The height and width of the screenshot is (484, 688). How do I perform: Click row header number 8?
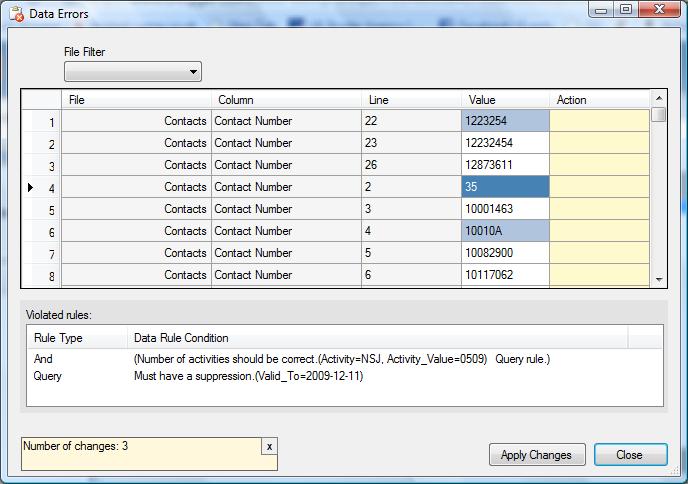(x=42, y=275)
